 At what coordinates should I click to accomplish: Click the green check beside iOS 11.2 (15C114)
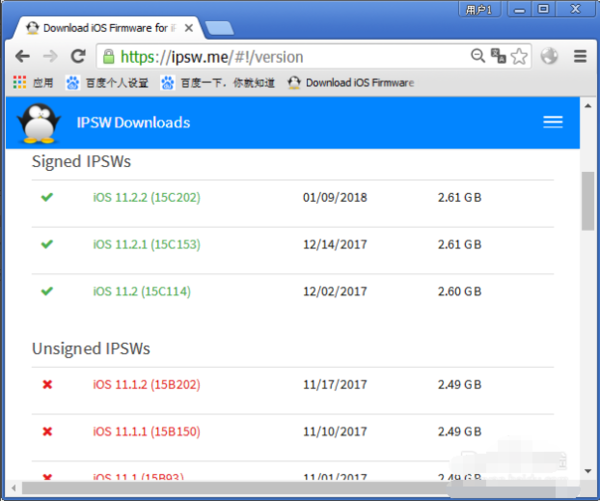(x=47, y=291)
